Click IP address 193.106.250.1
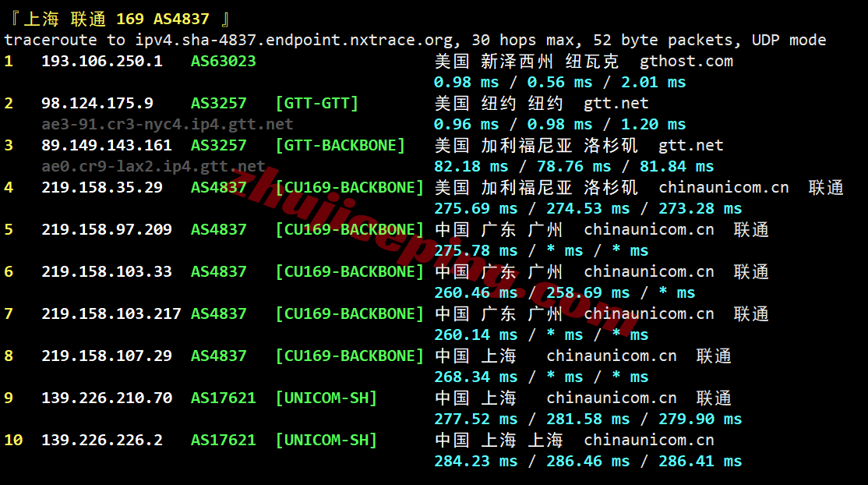The width and height of the screenshot is (868, 485). pyautogui.click(x=102, y=61)
